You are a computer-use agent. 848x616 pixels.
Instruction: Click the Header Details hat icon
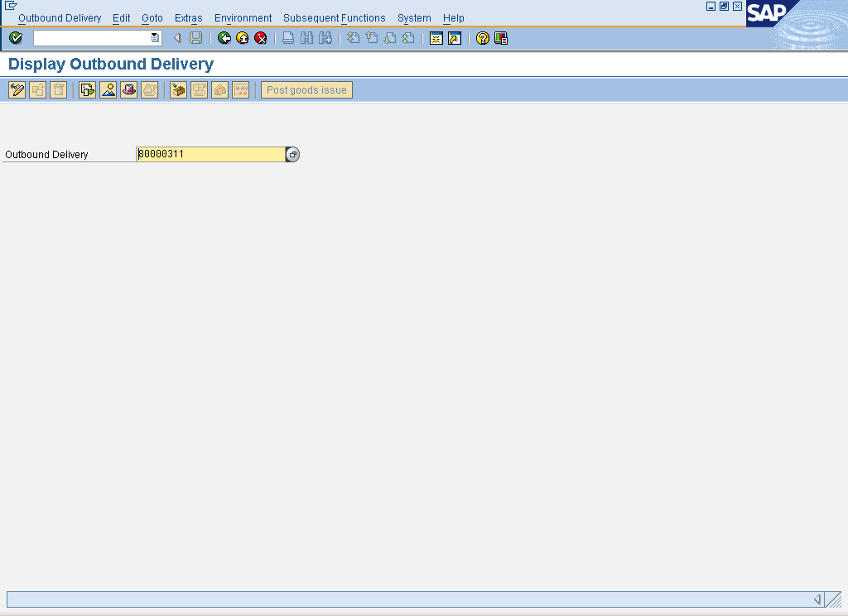(x=128, y=89)
